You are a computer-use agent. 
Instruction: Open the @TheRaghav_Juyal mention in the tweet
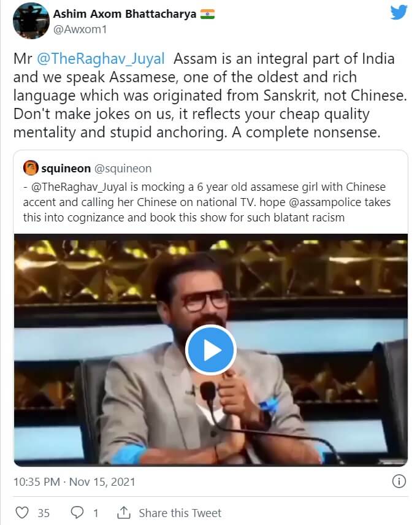[101, 59]
